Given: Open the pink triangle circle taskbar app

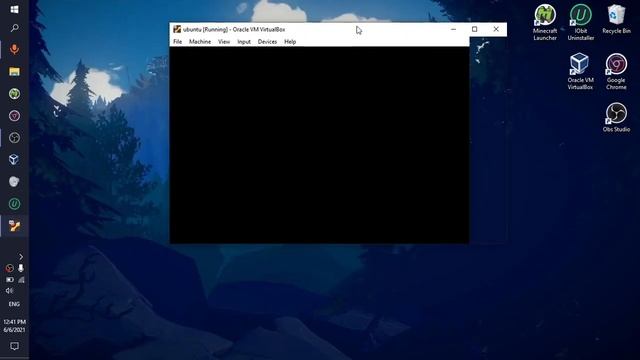Looking at the screenshot, I should [x=14, y=116].
